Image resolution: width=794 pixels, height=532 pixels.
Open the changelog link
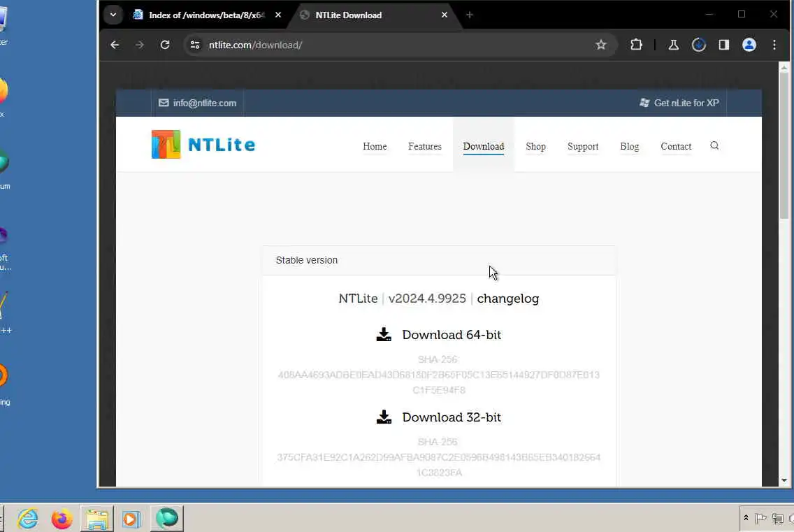pyautogui.click(x=508, y=299)
